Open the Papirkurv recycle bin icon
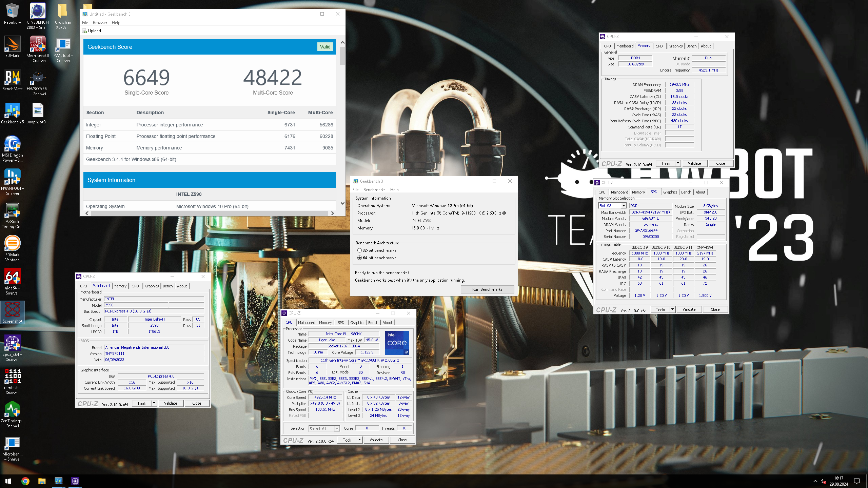Image resolution: width=868 pixels, height=488 pixels. click(13, 14)
